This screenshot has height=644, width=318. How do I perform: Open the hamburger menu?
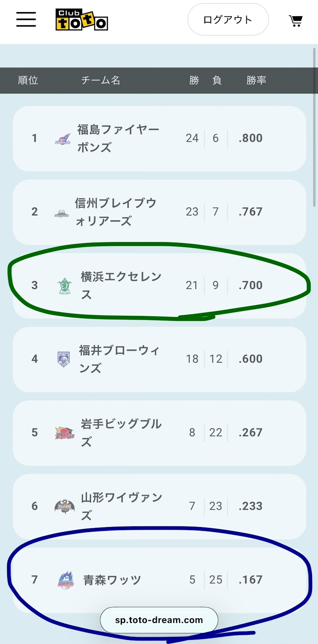coord(26,19)
